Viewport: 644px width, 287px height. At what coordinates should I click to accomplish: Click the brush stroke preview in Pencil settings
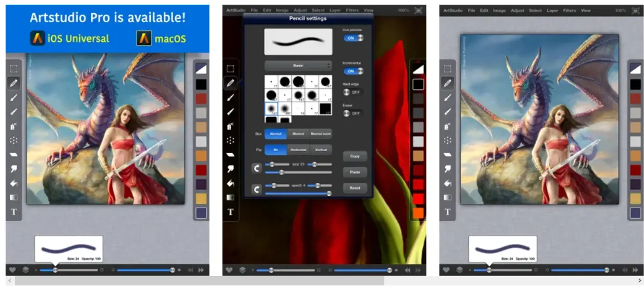pyautogui.click(x=298, y=42)
